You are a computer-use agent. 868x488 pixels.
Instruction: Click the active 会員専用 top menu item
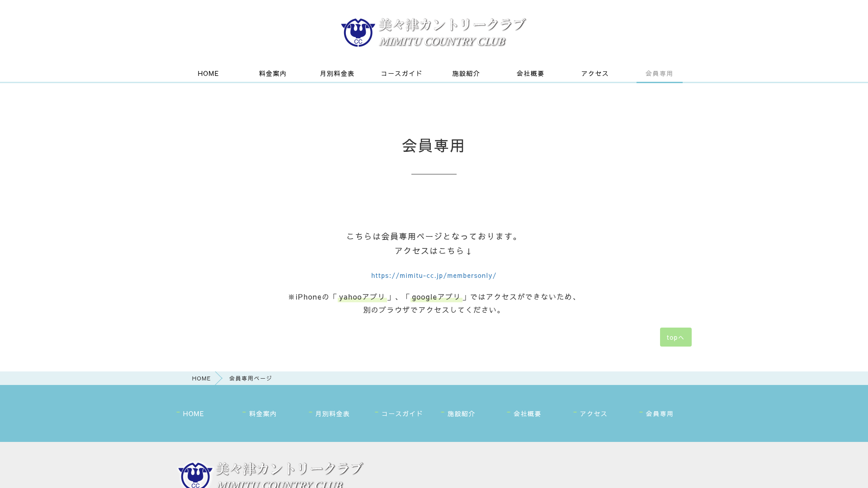pos(659,74)
